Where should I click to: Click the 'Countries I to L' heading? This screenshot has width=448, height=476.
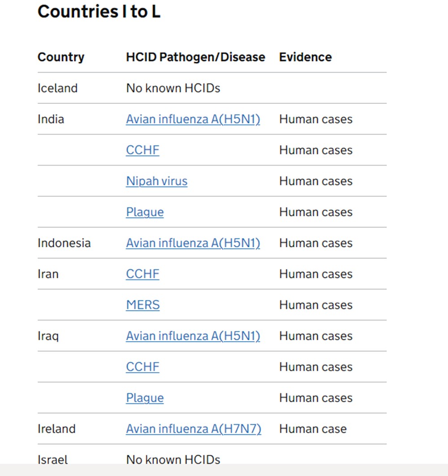(x=99, y=12)
